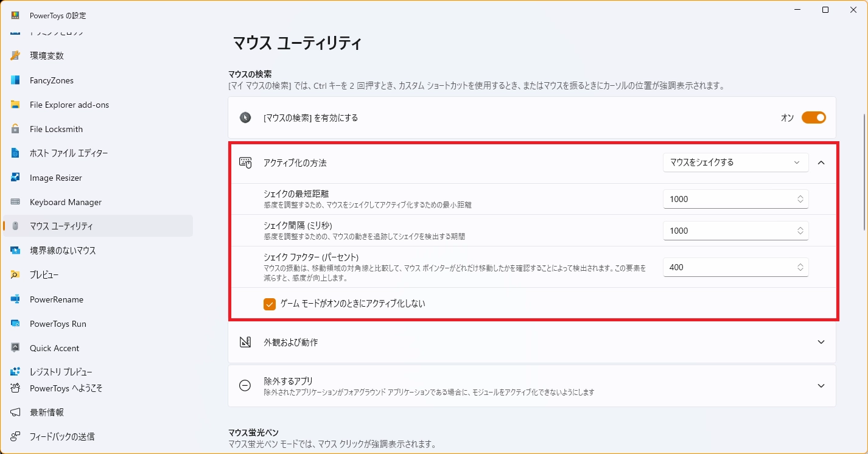The height and width of the screenshot is (454, 868).
Task: Open the マウスをシェイクする activation method dropdown
Action: pyautogui.click(x=735, y=162)
